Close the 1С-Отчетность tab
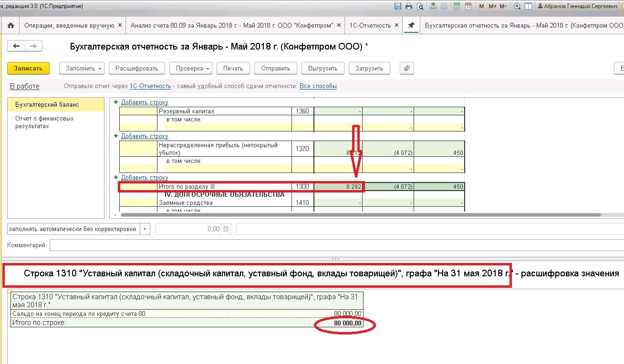Image resolution: width=624 pixels, height=364 pixels. pyautogui.click(x=396, y=25)
